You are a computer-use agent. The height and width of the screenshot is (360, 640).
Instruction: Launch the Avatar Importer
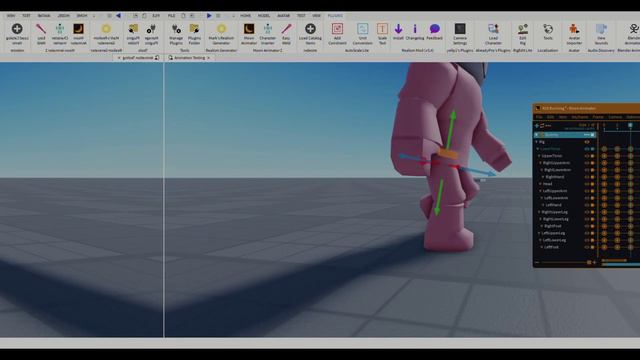click(574, 33)
